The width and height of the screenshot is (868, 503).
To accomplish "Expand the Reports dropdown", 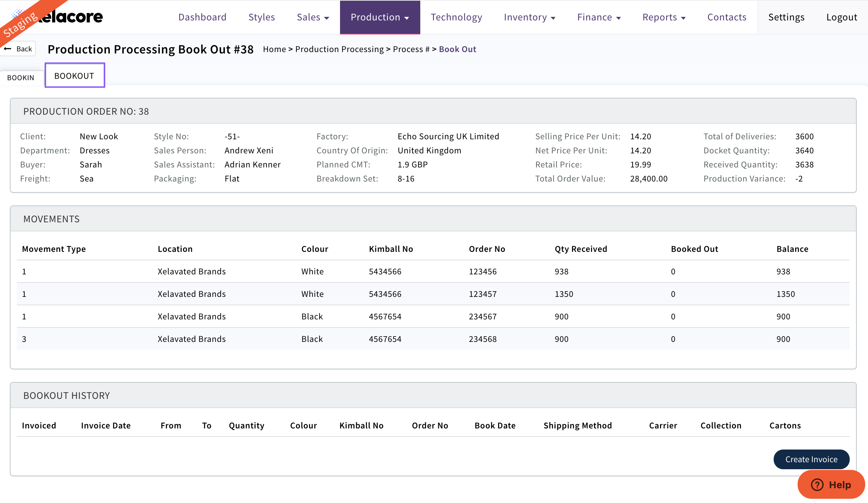I will point(664,17).
